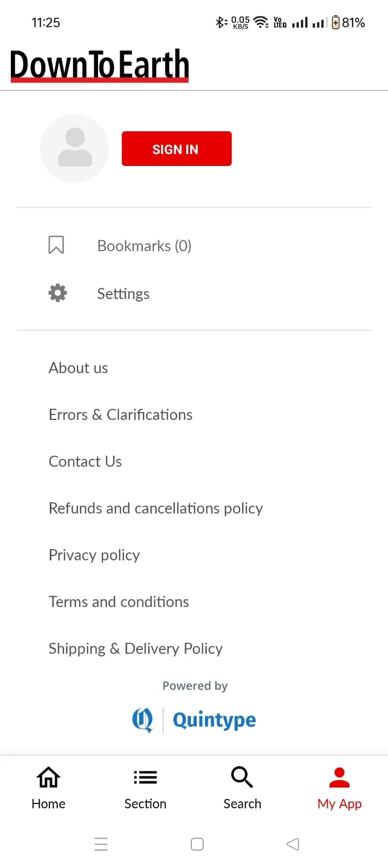Image resolution: width=388 pixels, height=868 pixels.
Task: Go to Home with the house icon
Action: (x=48, y=777)
